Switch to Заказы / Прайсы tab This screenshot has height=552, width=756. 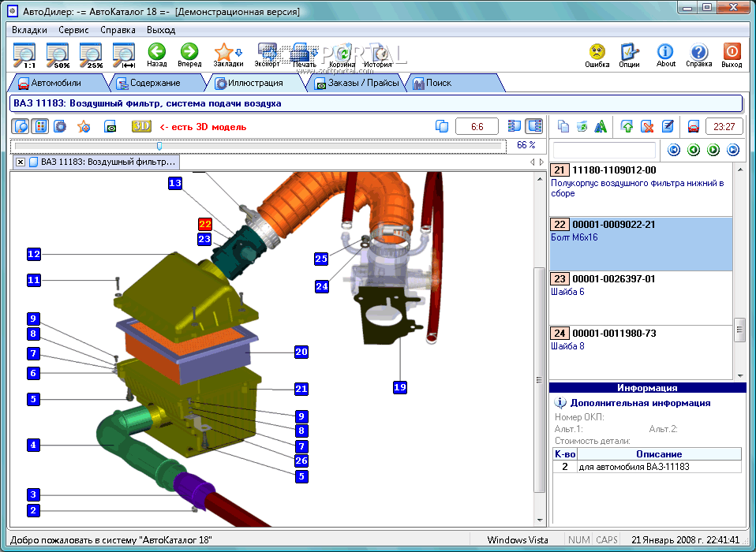357,83
